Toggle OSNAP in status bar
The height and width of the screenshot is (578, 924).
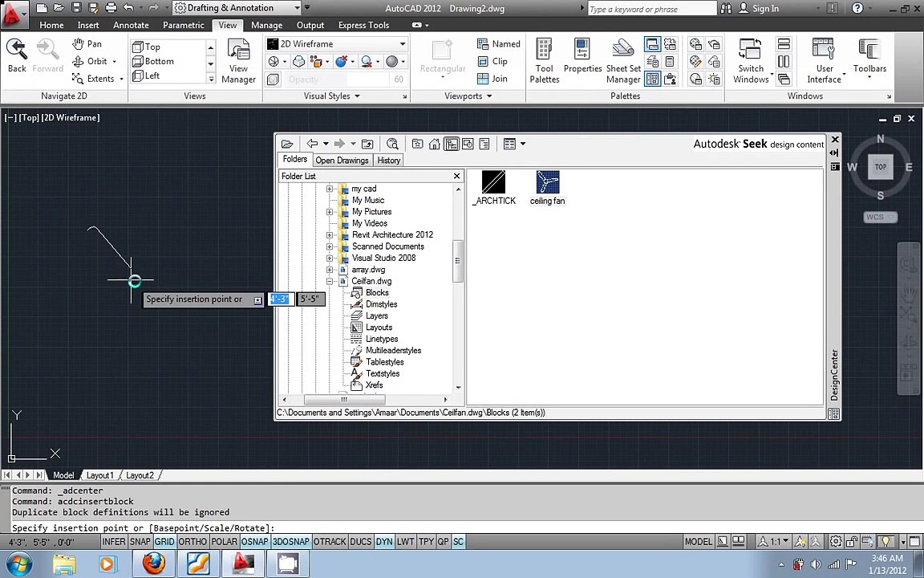click(254, 541)
